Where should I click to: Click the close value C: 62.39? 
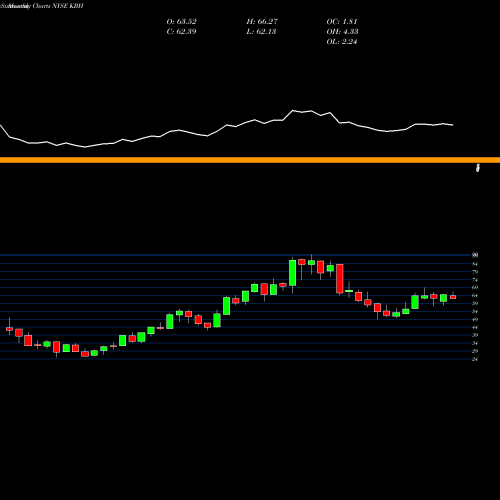click(181, 32)
